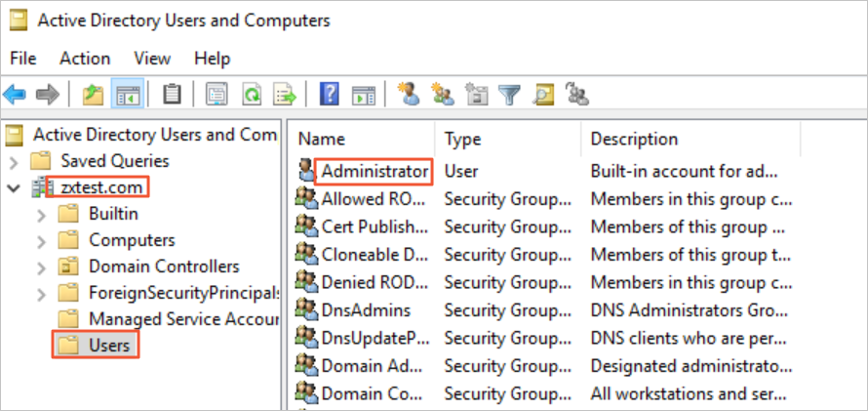Image resolution: width=868 pixels, height=411 pixels.
Task: Click the blue Back arrow
Action: click(14, 95)
